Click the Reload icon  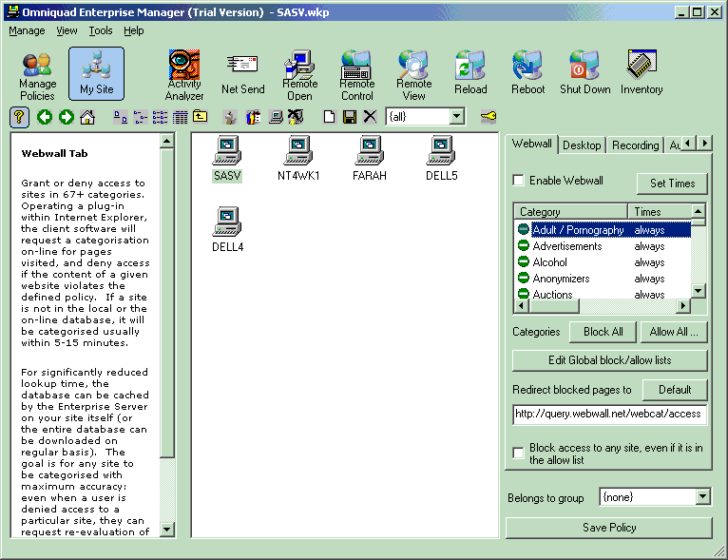(x=470, y=73)
